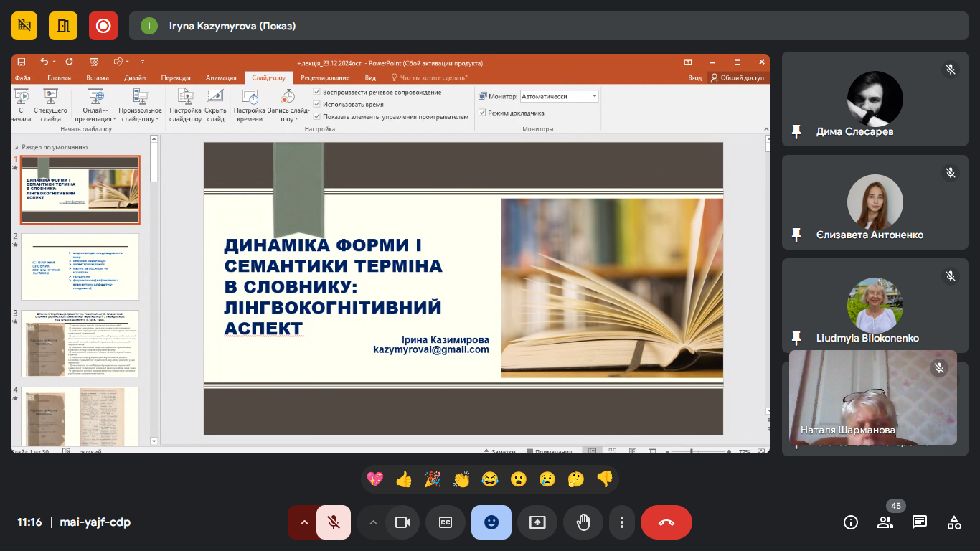Viewport: 980px width, 551px height.
Task: Toggle closed captions in Meet
Action: coord(446,522)
